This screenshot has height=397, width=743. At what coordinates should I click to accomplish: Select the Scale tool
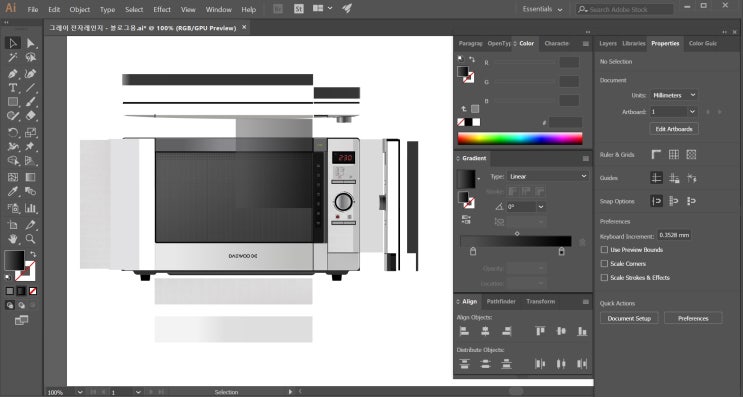(31, 133)
